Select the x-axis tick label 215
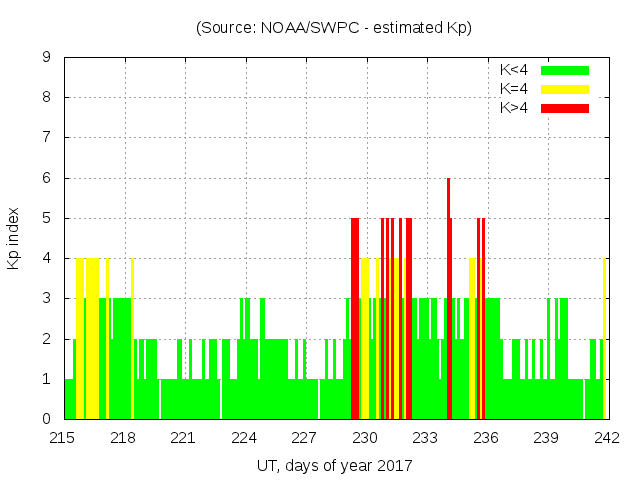Viewport: 640px width, 480px height. pos(64,438)
